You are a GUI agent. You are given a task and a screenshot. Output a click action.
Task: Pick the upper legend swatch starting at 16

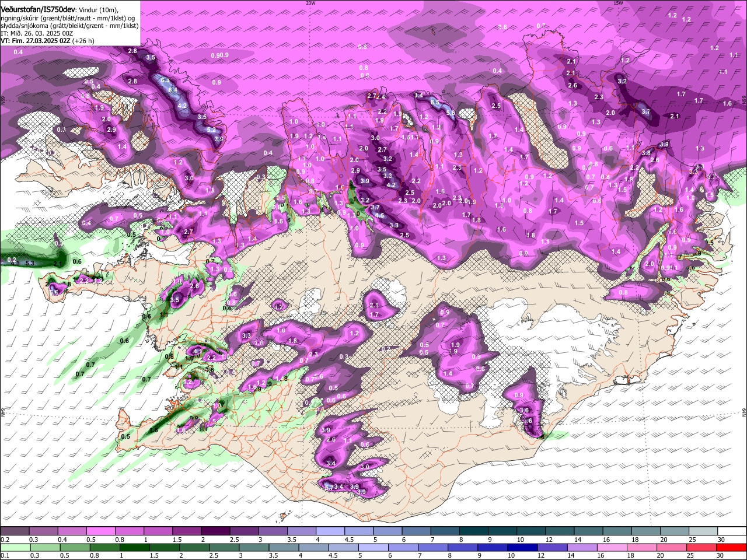pyautogui.click(x=617, y=531)
